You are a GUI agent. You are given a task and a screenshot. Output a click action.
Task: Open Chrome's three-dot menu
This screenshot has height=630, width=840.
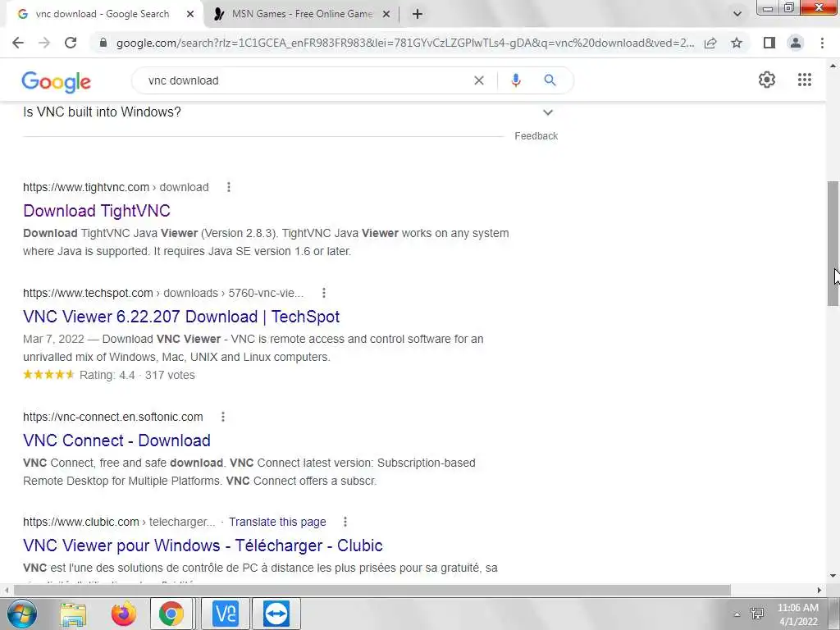822,43
